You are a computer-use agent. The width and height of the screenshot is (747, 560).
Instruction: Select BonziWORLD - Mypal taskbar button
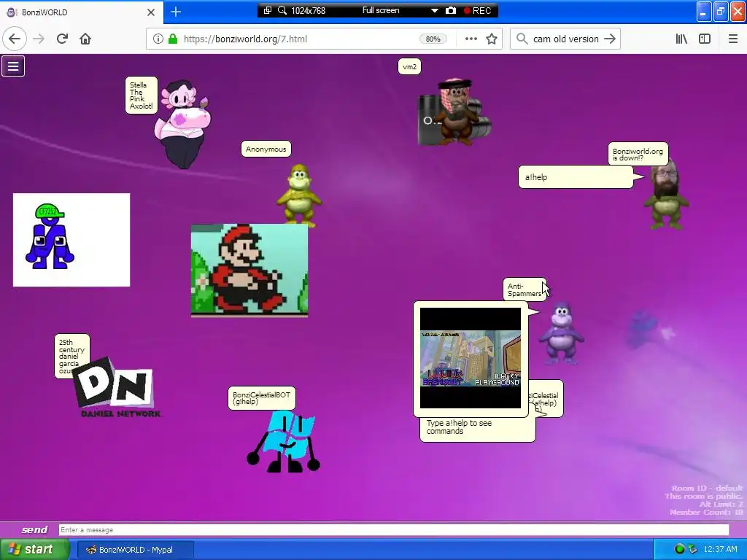[x=136, y=550]
